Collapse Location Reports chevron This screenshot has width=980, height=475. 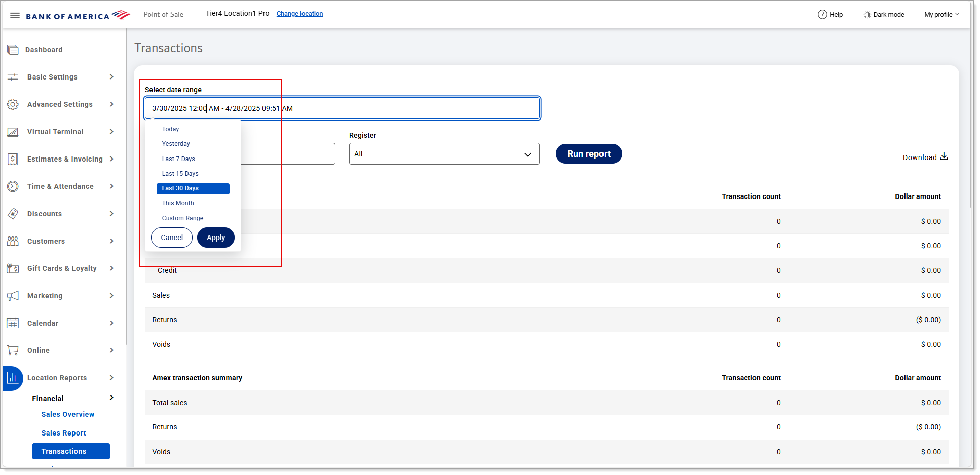pos(111,378)
